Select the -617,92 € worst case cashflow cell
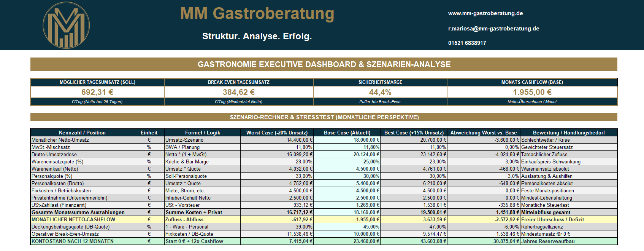 click(x=277, y=220)
